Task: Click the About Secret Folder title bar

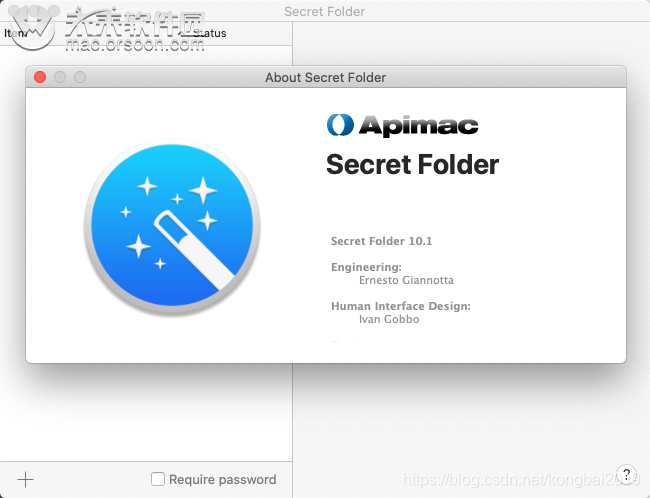Action: (326, 77)
